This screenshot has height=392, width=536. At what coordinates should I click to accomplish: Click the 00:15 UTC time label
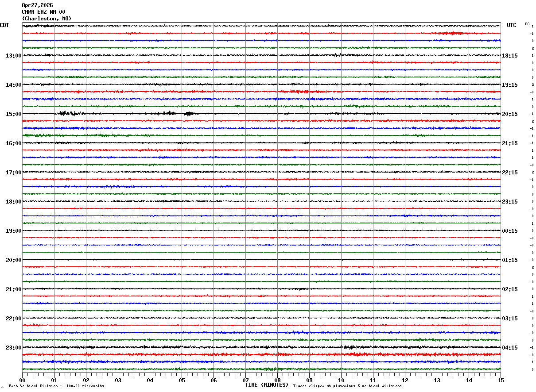(x=510, y=231)
